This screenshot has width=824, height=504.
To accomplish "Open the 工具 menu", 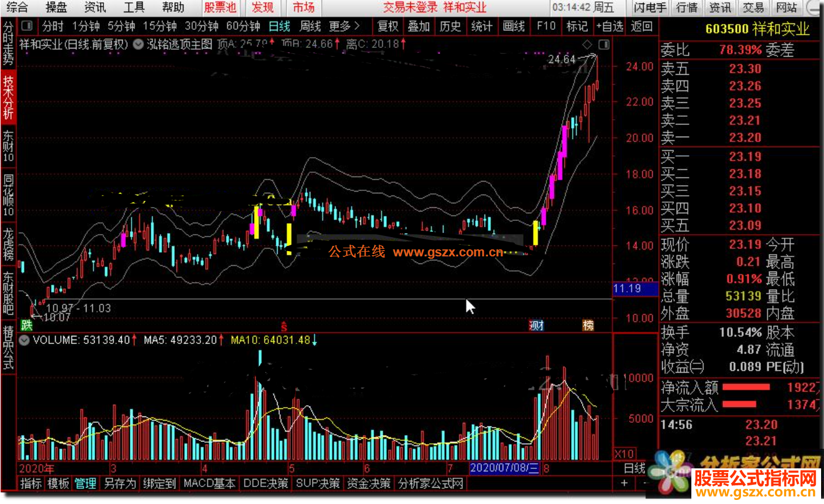I will point(134,8).
